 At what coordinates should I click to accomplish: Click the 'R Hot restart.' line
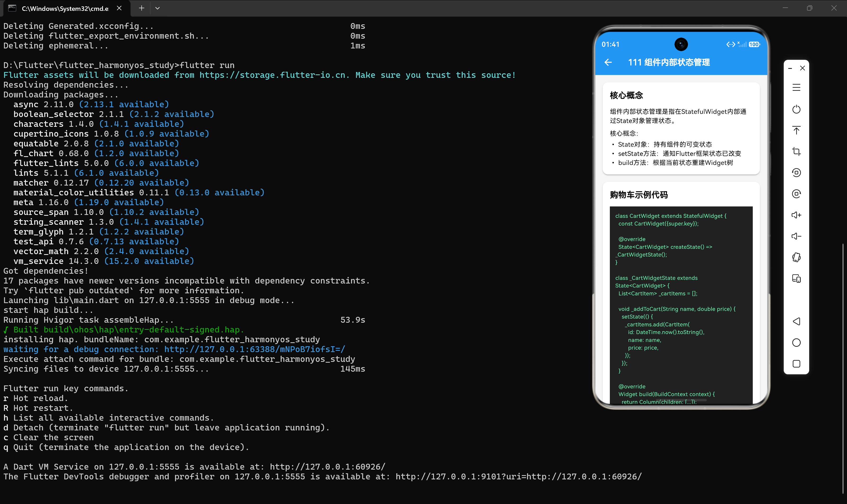(38, 408)
